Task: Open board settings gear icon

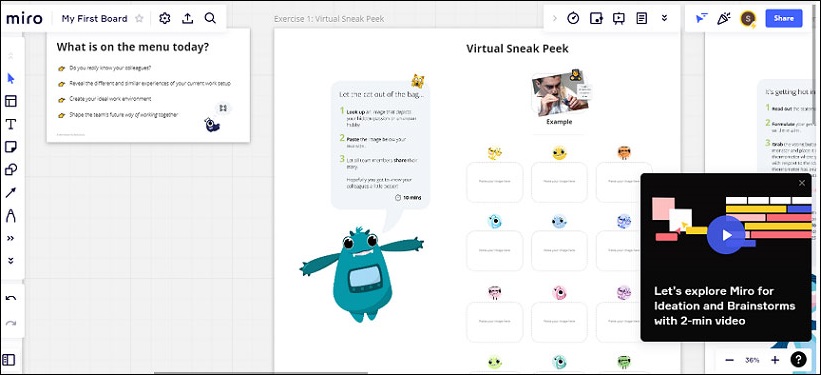Action: (x=165, y=18)
